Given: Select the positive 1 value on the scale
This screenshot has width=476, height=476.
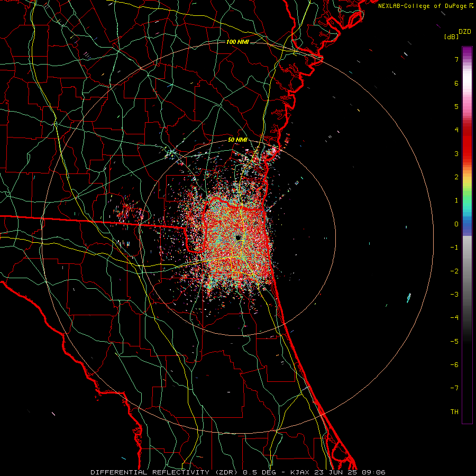Looking at the screenshot, I should (456, 200).
